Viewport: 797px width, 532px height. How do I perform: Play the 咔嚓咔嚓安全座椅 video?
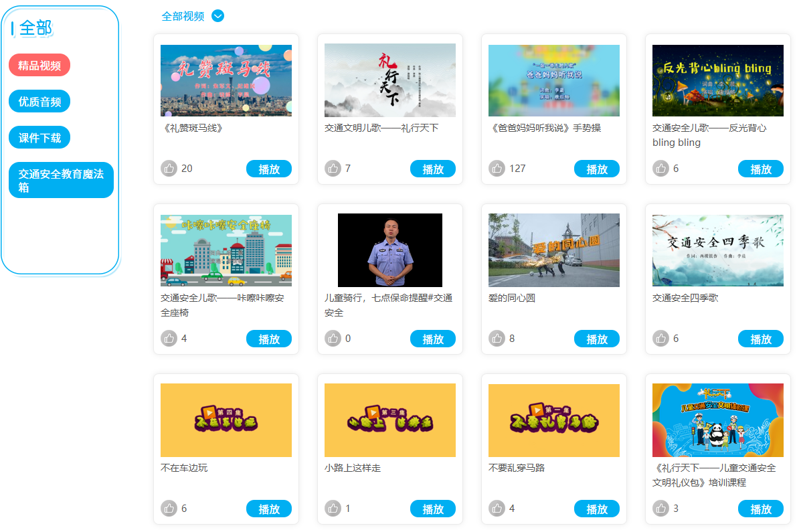tap(269, 339)
